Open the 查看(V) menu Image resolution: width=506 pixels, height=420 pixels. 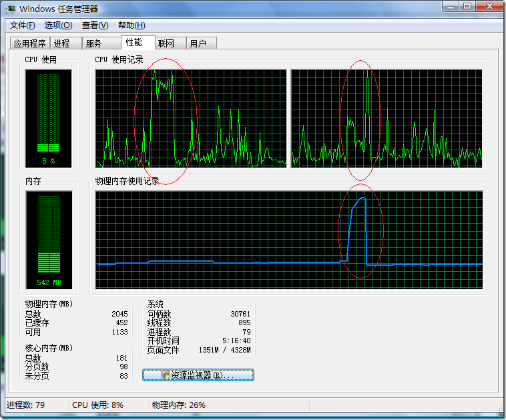95,25
